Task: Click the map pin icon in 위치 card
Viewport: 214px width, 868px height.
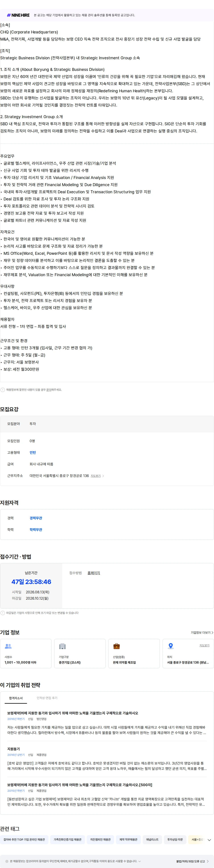Action: click(x=171, y=646)
